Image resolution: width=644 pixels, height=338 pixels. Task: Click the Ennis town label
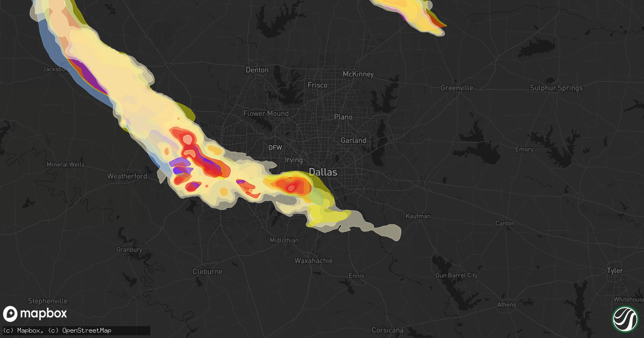(356, 275)
